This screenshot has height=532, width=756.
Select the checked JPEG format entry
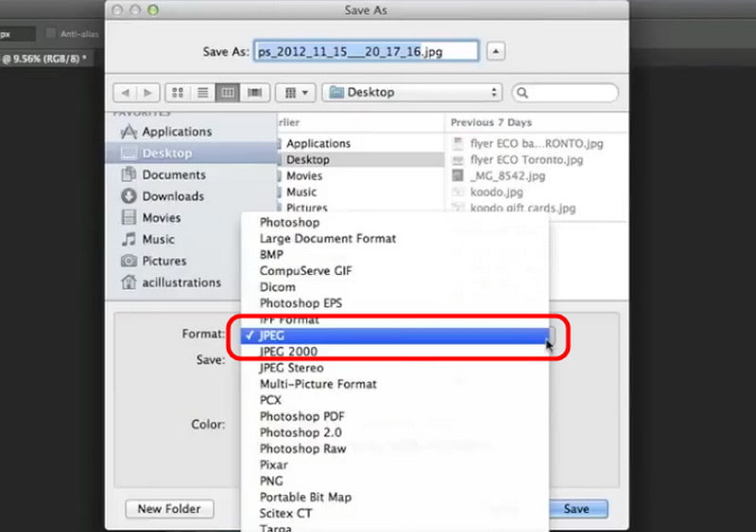[x=394, y=335]
